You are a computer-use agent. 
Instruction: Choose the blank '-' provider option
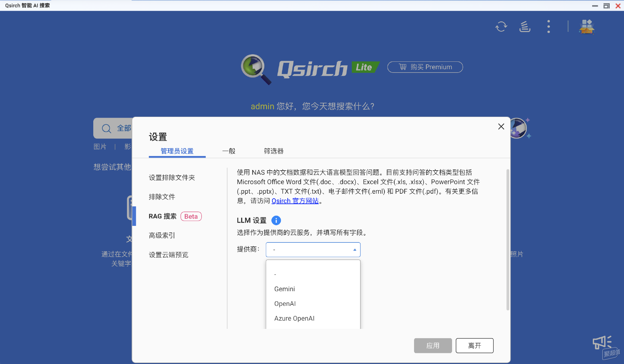tap(313, 274)
